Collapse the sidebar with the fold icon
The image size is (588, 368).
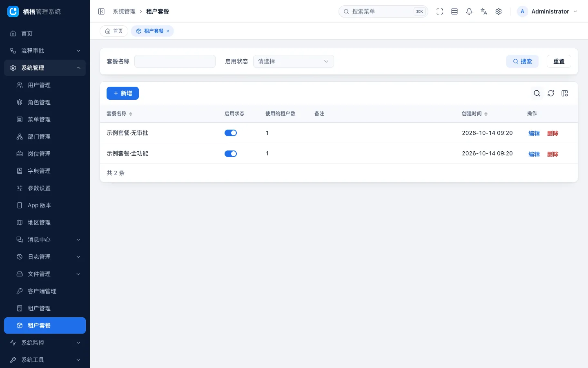(x=101, y=11)
